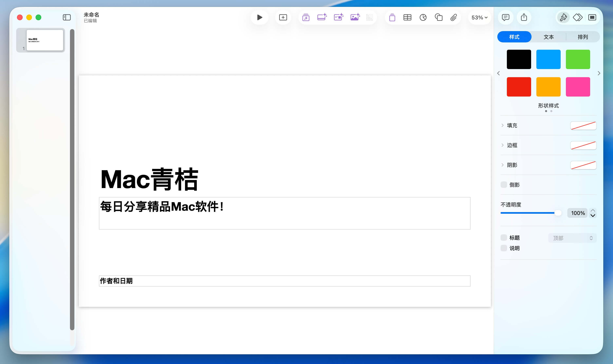
Task: Open the shapes insert menu
Action: (x=439, y=17)
